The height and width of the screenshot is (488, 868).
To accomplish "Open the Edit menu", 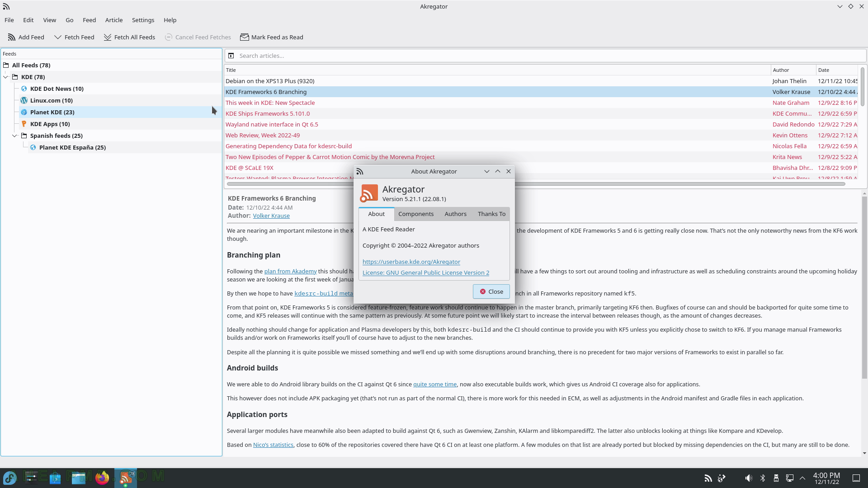I will coord(28,20).
